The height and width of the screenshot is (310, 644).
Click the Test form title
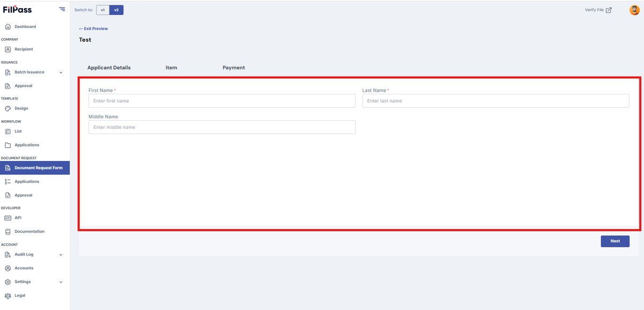pos(85,40)
